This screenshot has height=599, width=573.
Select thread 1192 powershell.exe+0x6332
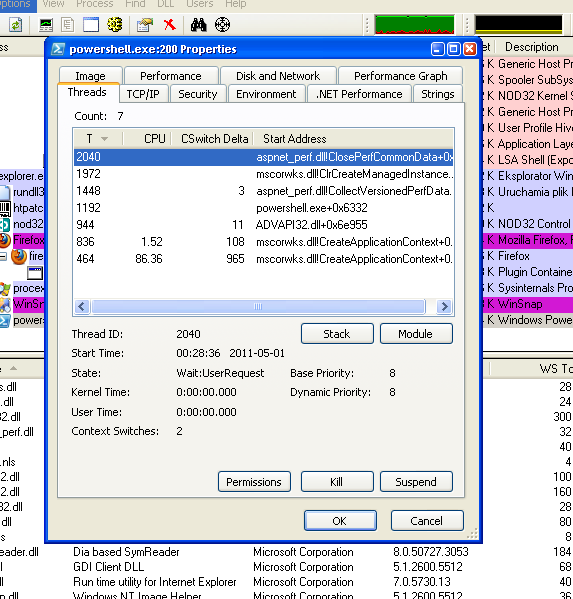pos(264,208)
